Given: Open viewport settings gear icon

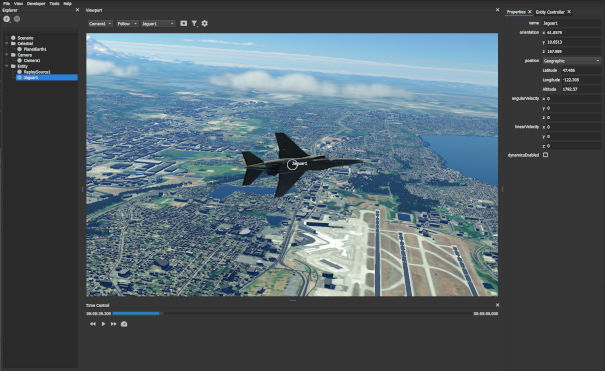Looking at the screenshot, I should point(204,24).
